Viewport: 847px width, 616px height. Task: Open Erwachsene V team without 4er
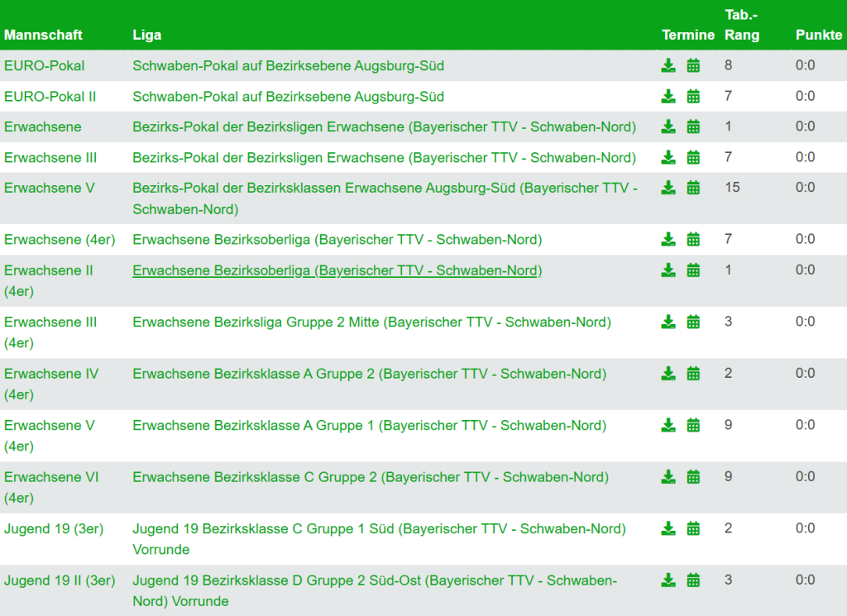click(49, 188)
